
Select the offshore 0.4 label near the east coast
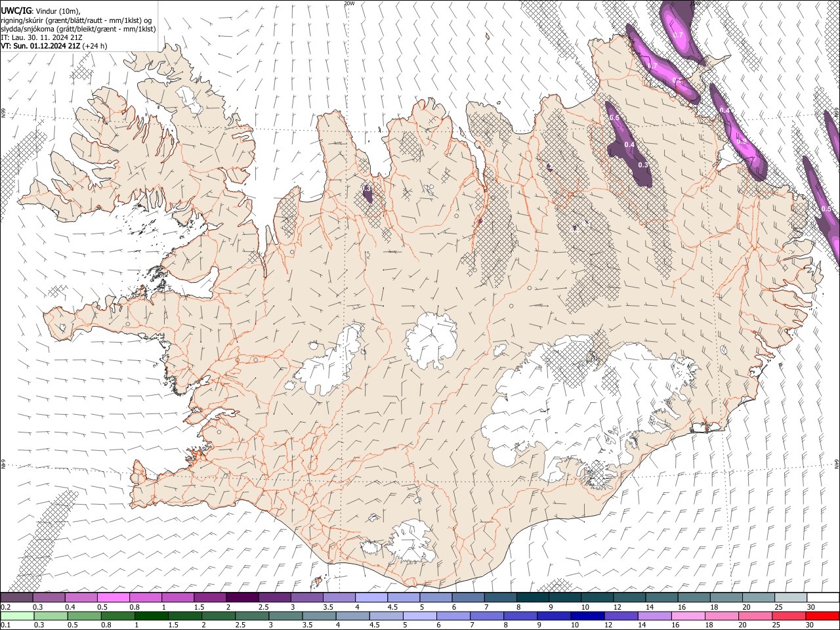(724, 110)
